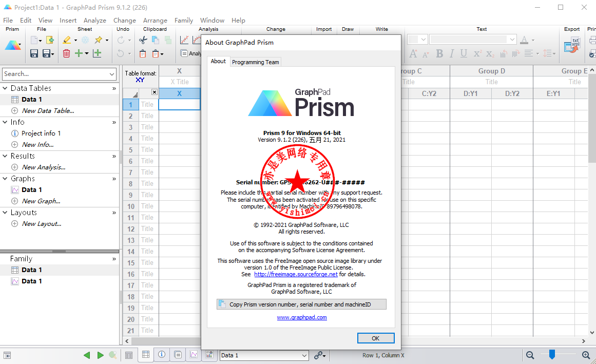Click the new graph plus-axes icon
This screenshot has width=596, height=364.
[98, 53]
